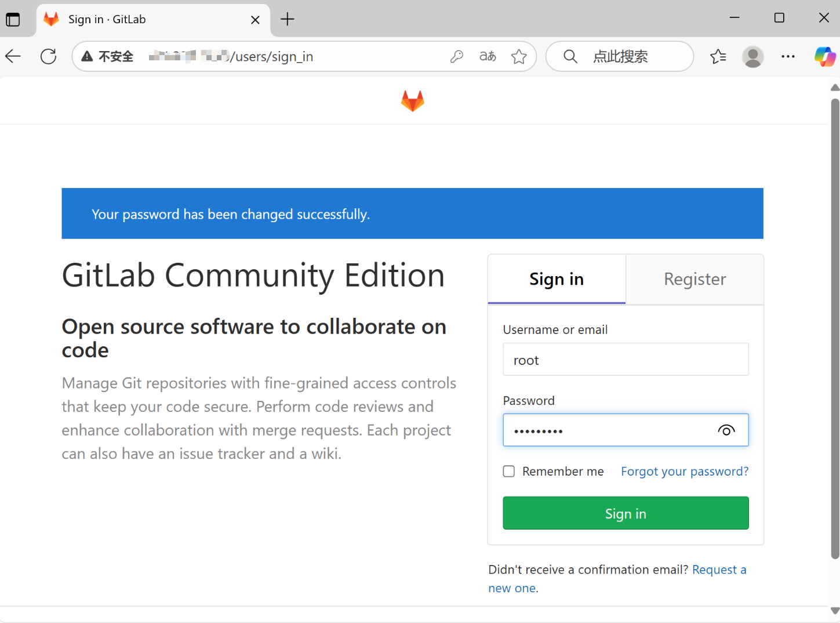Switch to the Register tab
The image size is (840, 623).
click(x=694, y=279)
